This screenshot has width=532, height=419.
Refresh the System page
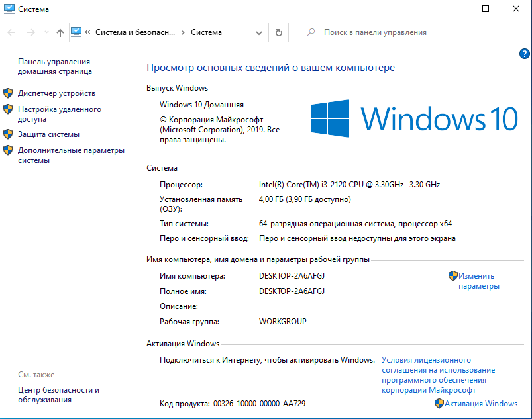pos(278,32)
